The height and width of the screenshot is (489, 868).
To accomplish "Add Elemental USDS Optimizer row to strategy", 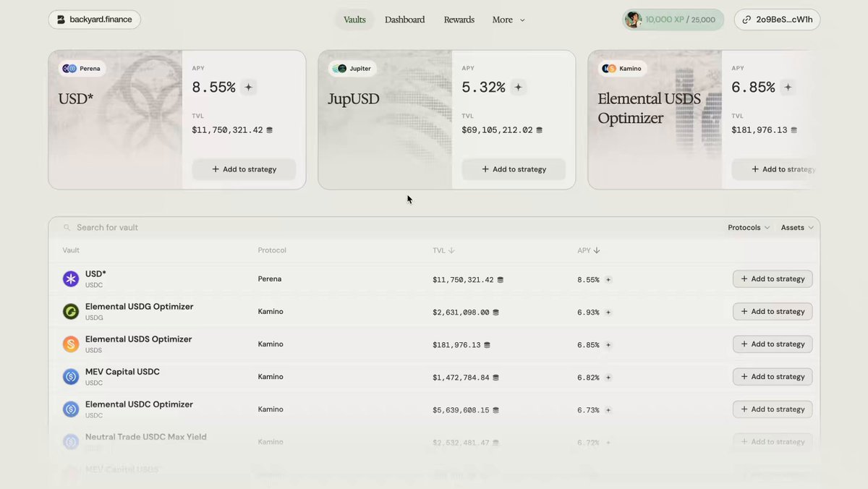I will (773, 344).
